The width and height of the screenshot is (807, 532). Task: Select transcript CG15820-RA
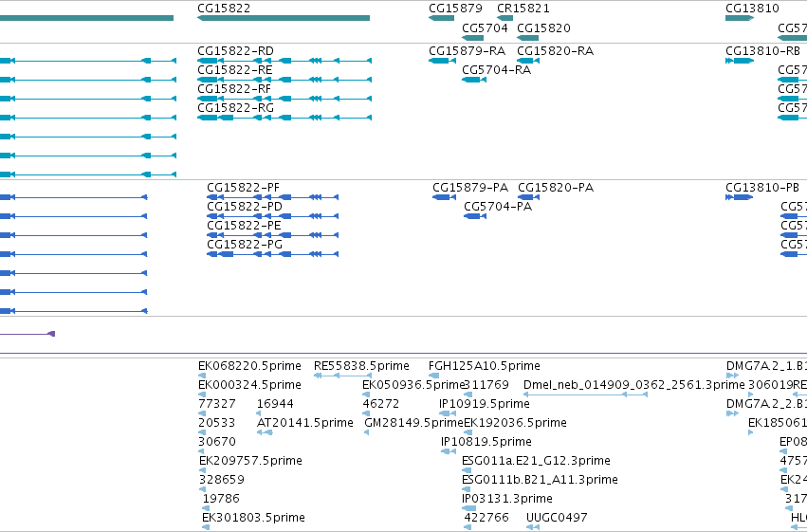pyautogui.click(x=556, y=51)
